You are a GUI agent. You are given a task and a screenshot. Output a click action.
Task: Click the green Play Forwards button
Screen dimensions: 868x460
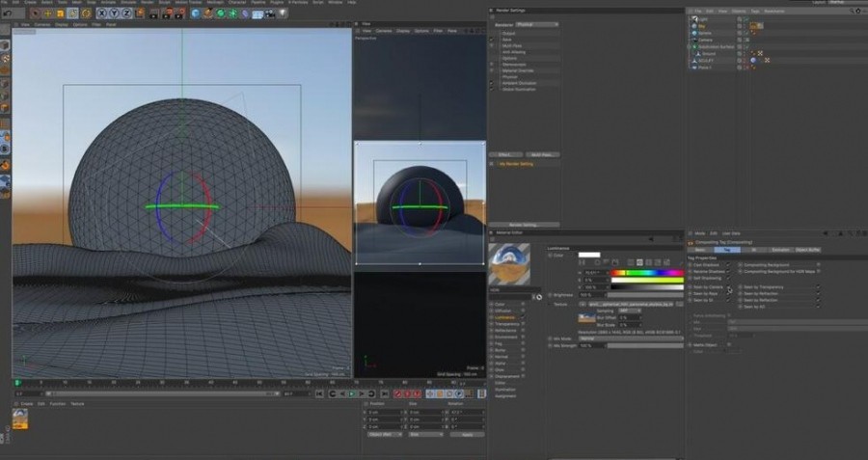coord(351,393)
